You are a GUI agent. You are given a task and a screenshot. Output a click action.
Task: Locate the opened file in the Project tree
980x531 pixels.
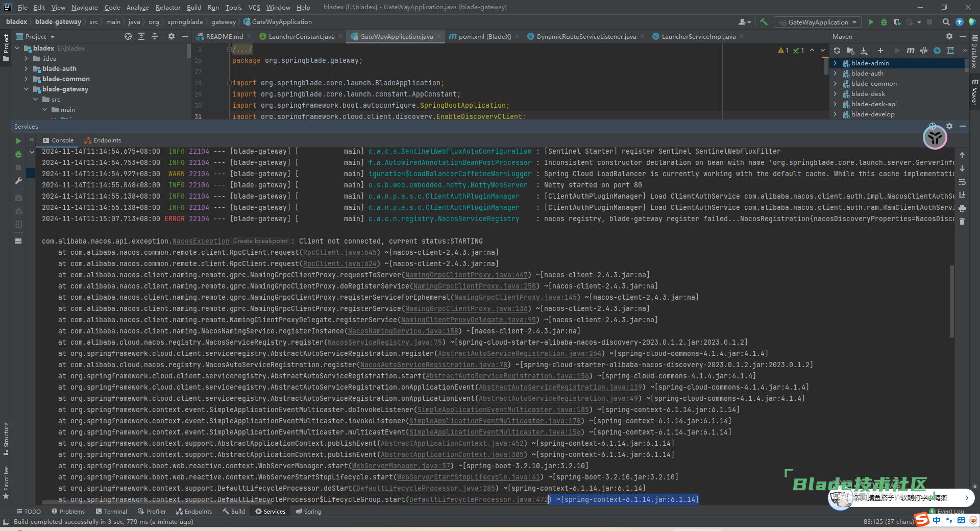point(128,36)
